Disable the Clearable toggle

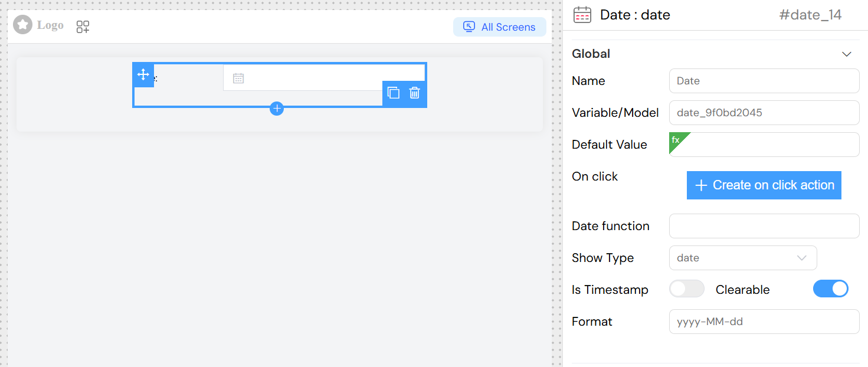coord(831,289)
